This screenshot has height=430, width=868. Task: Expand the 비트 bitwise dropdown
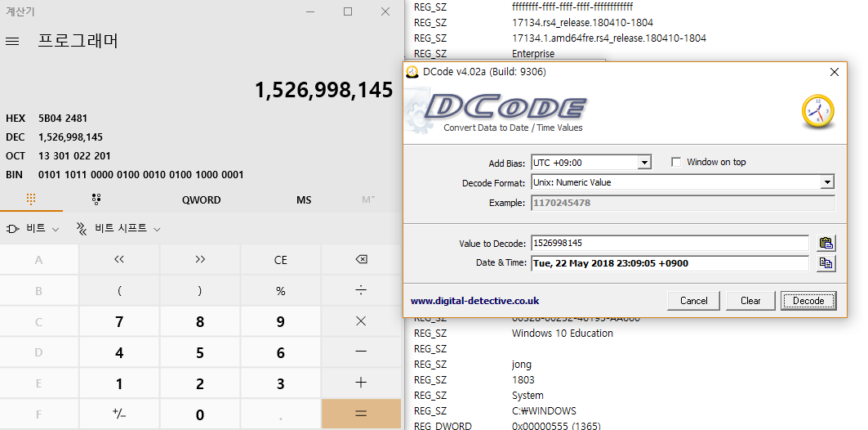[x=33, y=228]
